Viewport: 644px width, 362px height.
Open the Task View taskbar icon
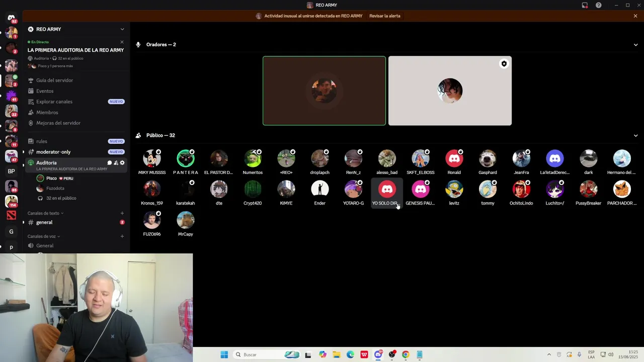(x=308, y=354)
